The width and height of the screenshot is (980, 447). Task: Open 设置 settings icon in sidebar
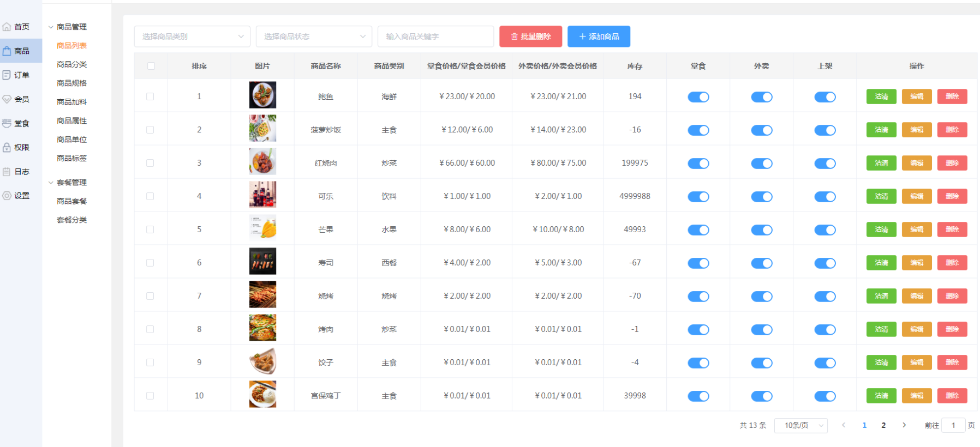(7, 196)
